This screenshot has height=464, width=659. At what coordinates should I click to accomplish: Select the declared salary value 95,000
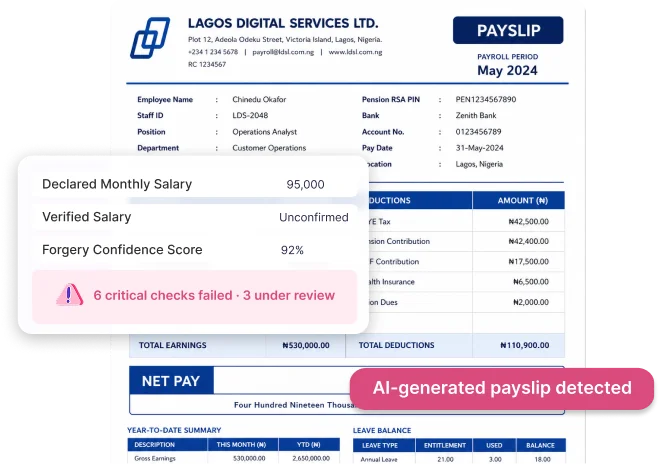click(x=305, y=185)
